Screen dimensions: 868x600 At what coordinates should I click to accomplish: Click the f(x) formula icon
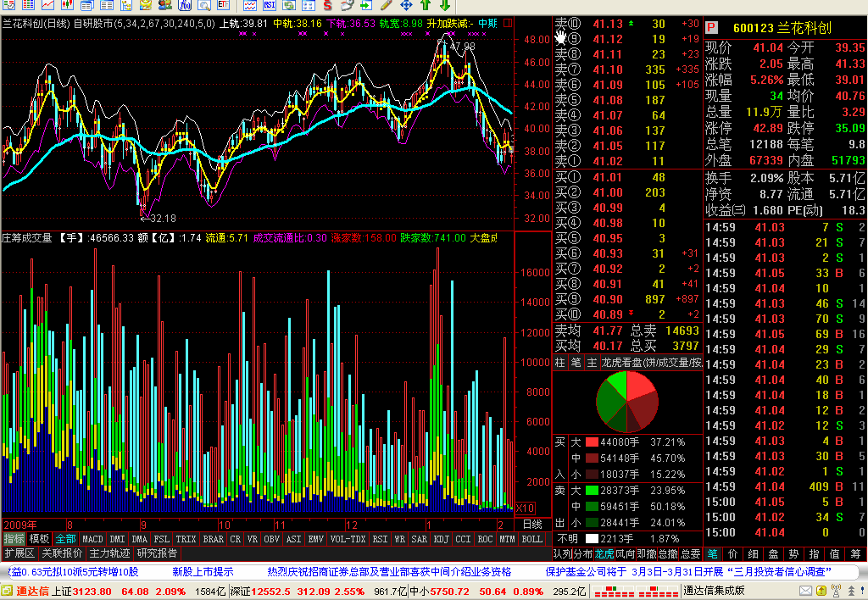click(184, 6)
